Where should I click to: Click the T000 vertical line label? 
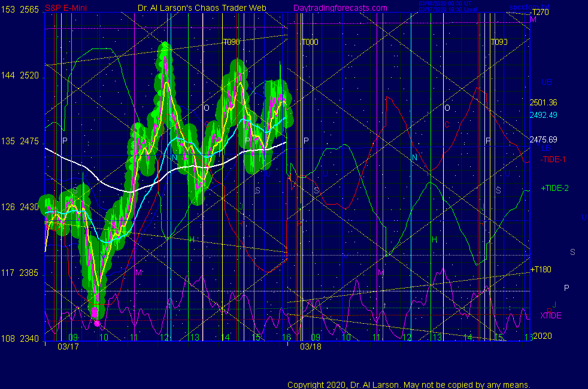310,42
